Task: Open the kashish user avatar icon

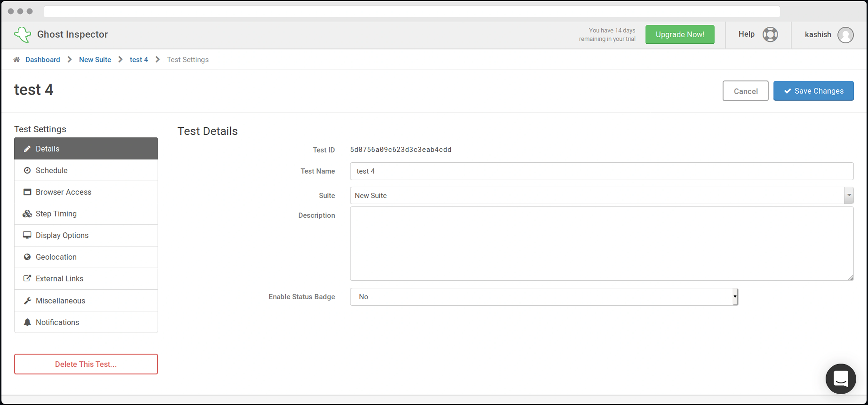Action: coord(845,35)
